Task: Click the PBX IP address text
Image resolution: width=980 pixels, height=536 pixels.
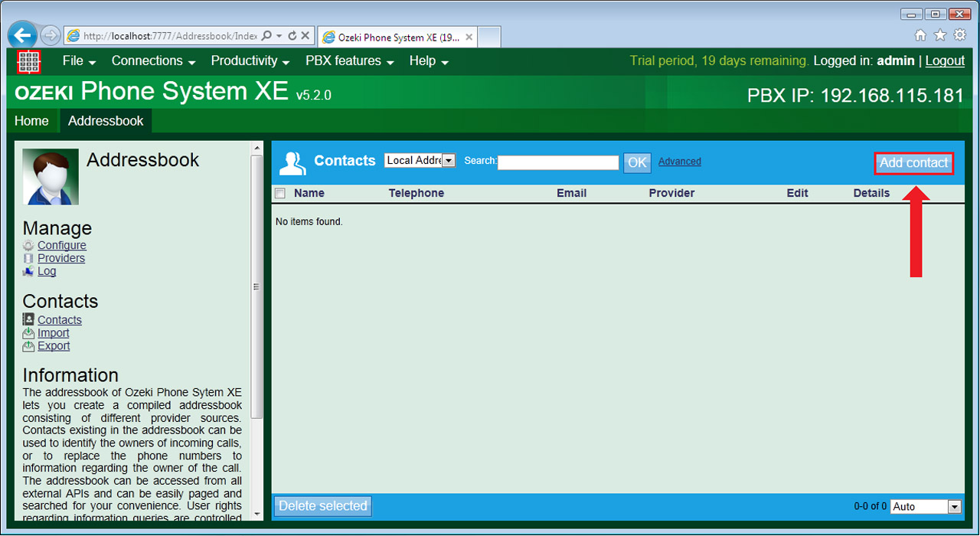Action: click(855, 96)
